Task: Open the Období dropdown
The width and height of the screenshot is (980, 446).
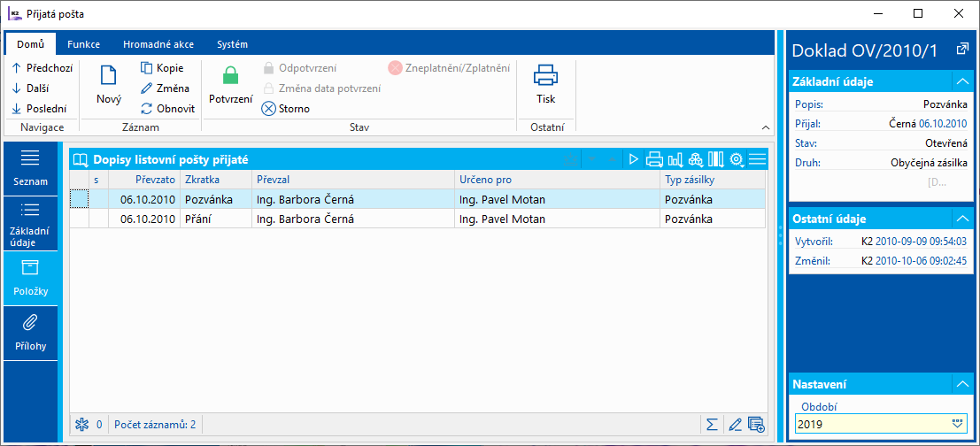Action: 958,424
